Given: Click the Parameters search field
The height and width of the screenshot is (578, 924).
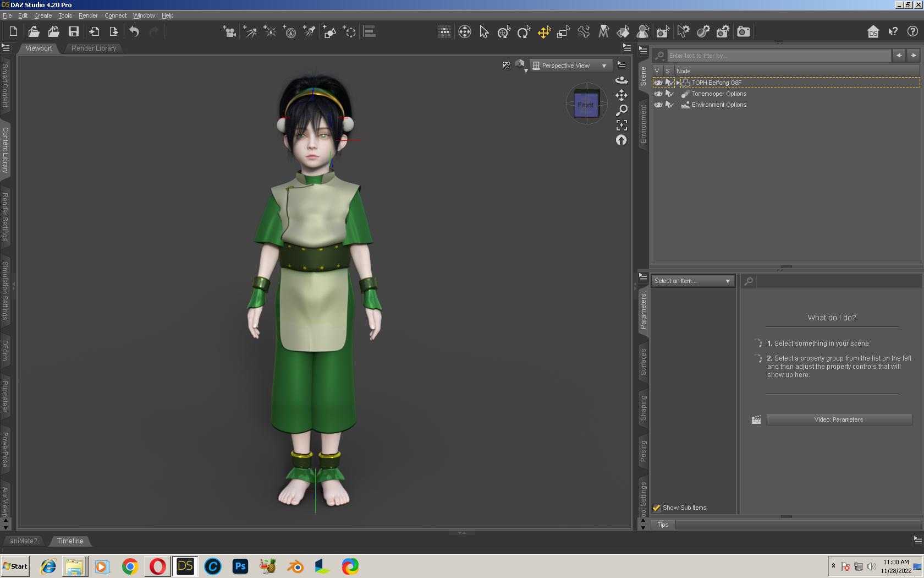Looking at the screenshot, I should pyautogui.click(x=838, y=281).
